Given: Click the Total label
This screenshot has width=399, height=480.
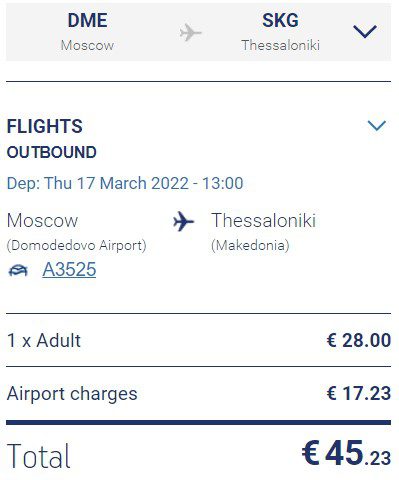Looking at the screenshot, I should 39,456.
